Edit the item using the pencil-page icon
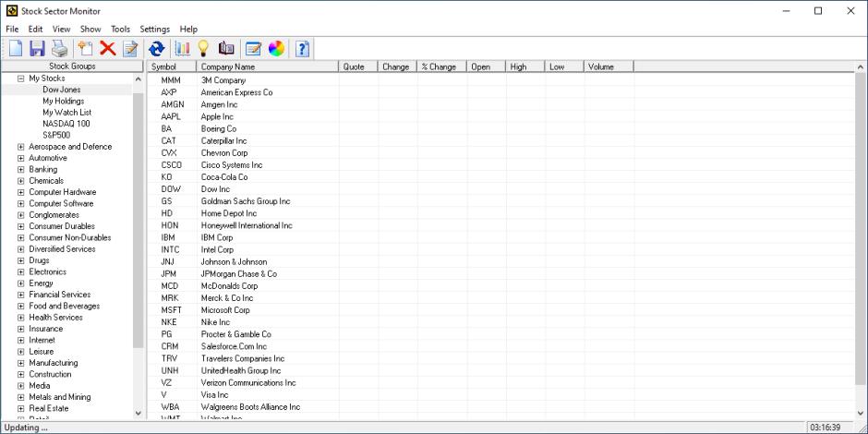The width and height of the screenshot is (868, 434). 130,49
